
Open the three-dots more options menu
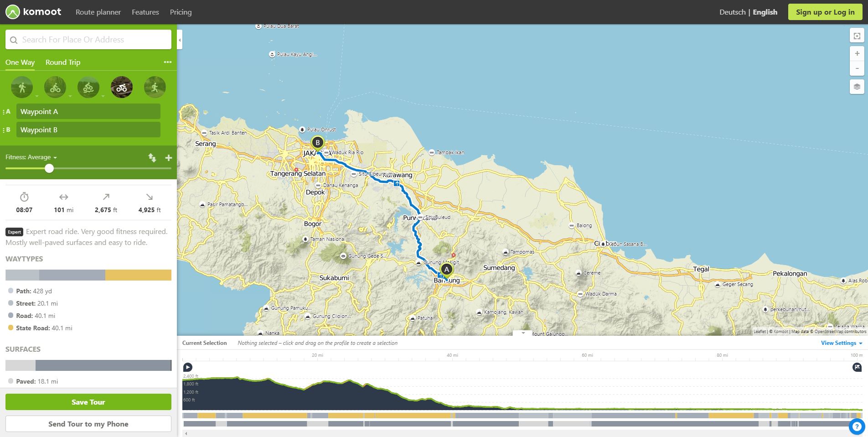(x=168, y=62)
